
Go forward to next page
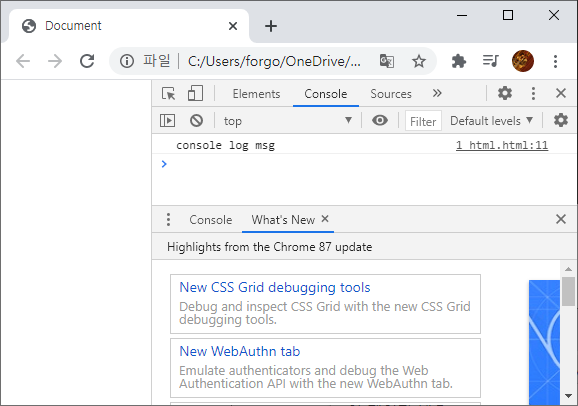(x=55, y=61)
